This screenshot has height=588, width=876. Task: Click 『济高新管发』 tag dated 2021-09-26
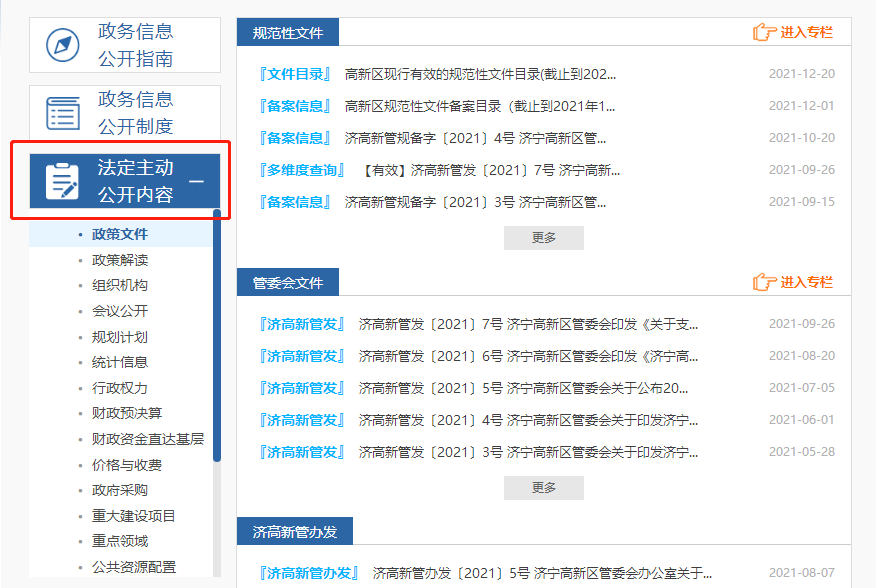(x=302, y=324)
